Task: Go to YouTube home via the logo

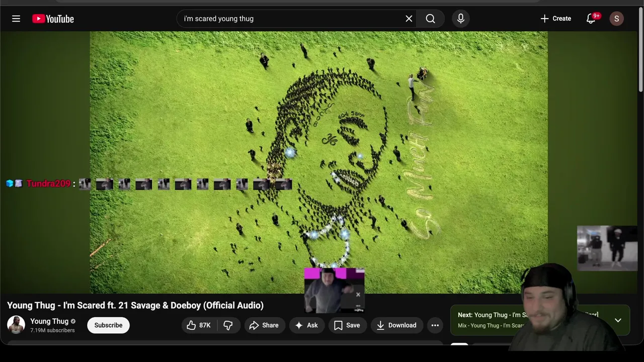Action: pyautogui.click(x=53, y=19)
